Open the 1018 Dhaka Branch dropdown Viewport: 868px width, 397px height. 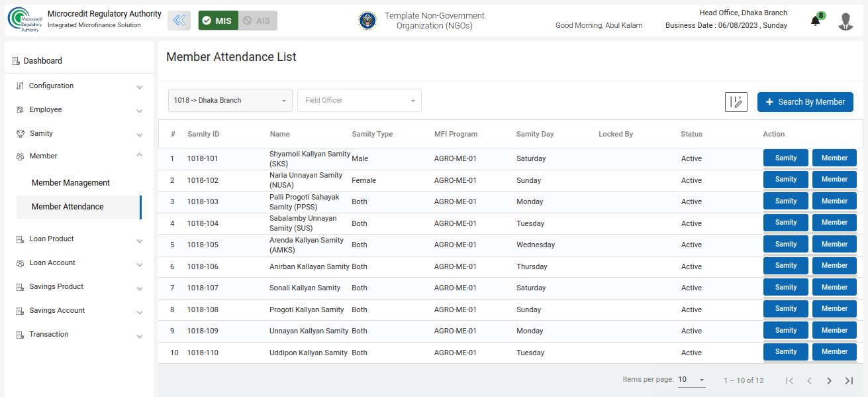(x=230, y=101)
